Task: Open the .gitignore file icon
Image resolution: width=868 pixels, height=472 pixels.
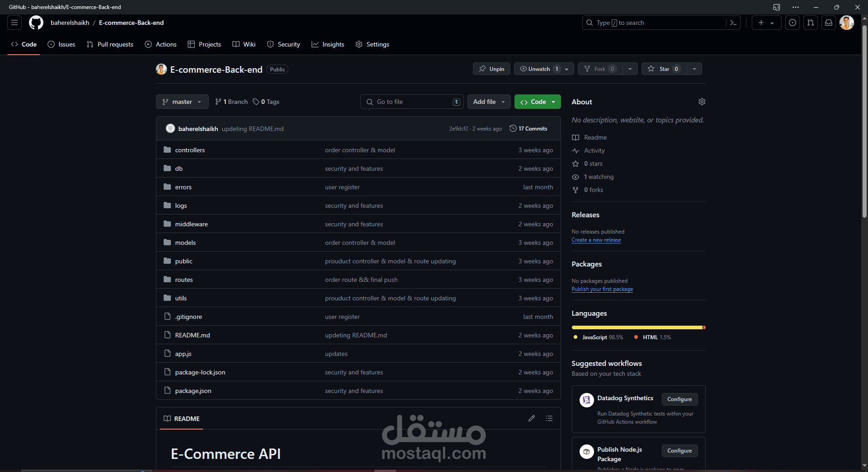Action: coord(167,316)
